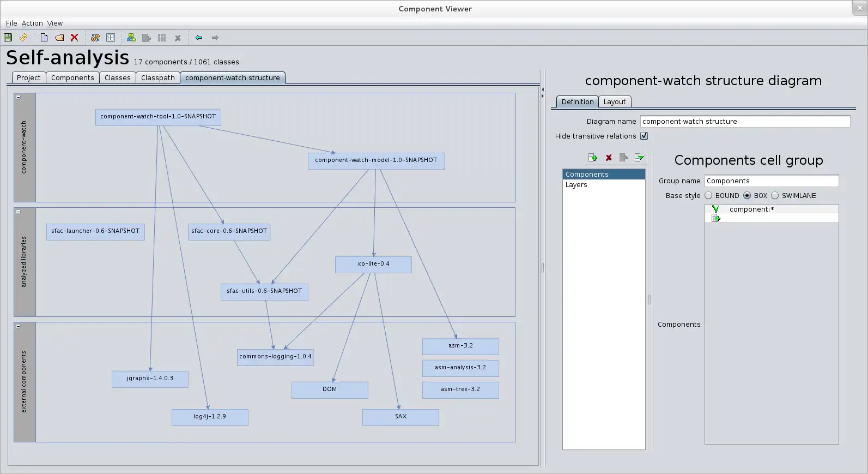Open the Action menu
Screen dimensions: 868x474
pyautogui.click(x=32, y=23)
